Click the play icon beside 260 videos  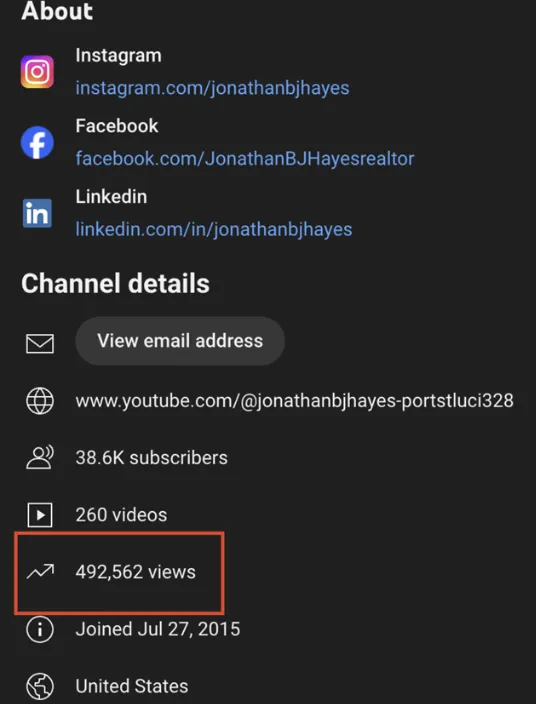pyautogui.click(x=40, y=515)
